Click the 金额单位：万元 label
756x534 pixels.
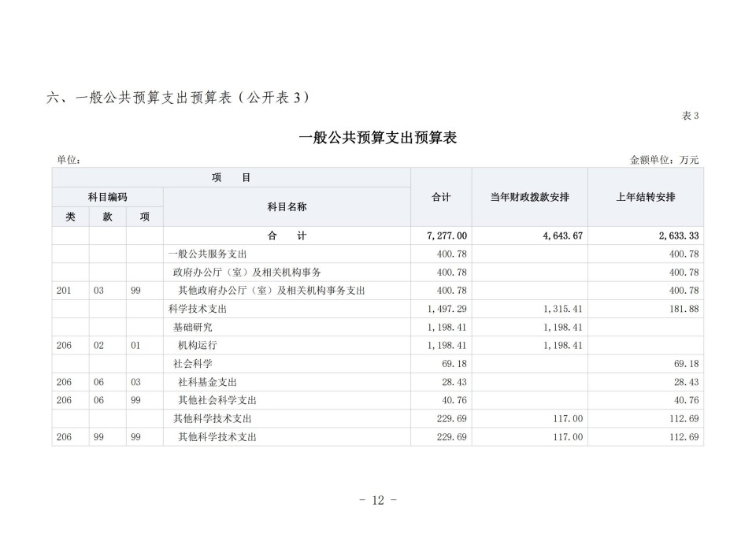tap(664, 160)
